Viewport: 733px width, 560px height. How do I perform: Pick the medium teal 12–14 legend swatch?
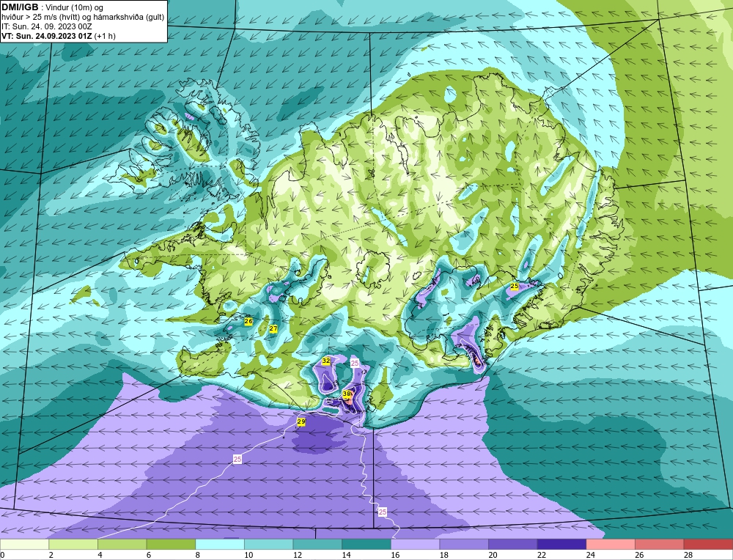317,545
